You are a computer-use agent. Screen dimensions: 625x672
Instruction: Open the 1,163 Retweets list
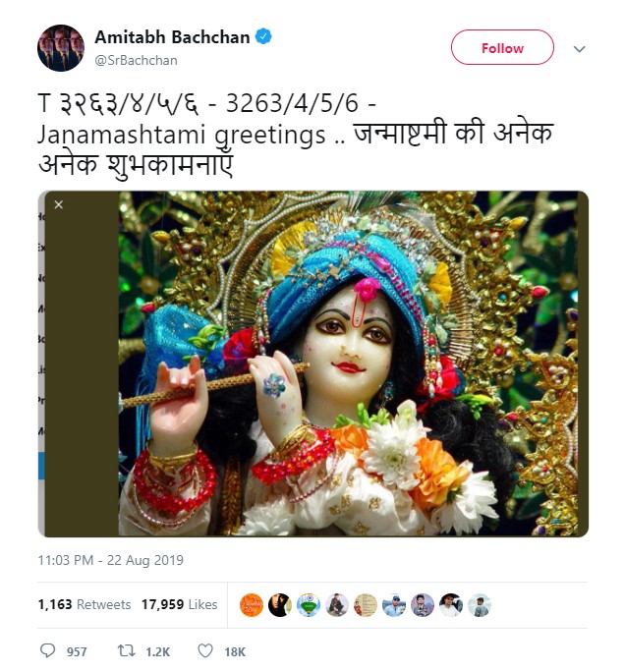[x=84, y=604]
